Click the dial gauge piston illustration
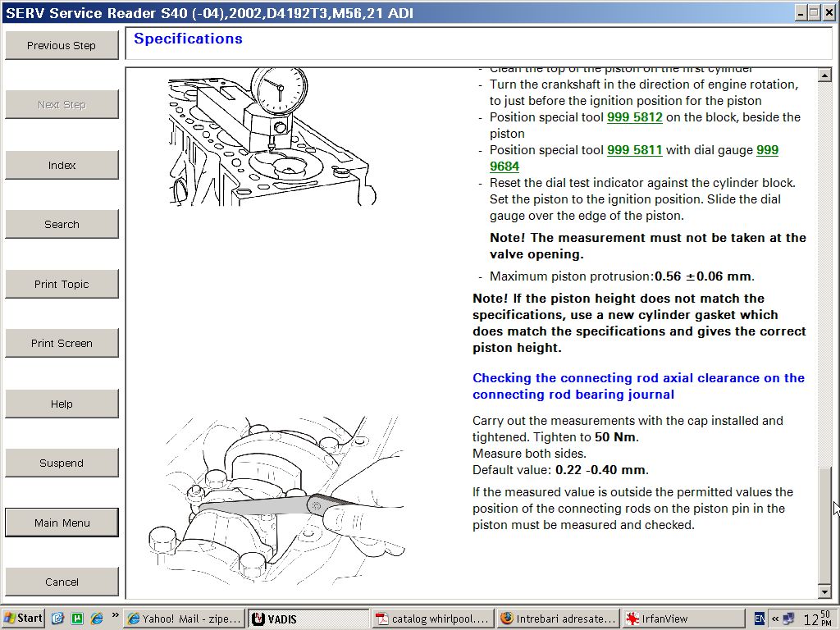840x630 pixels. click(x=272, y=137)
